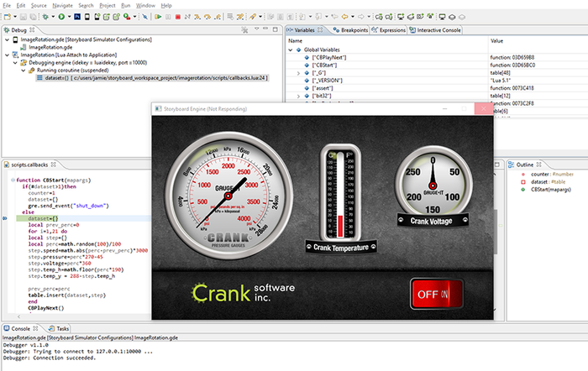Open the Debug view menu triangle
Viewport: 588px width, 371px height.
click(256, 29)
